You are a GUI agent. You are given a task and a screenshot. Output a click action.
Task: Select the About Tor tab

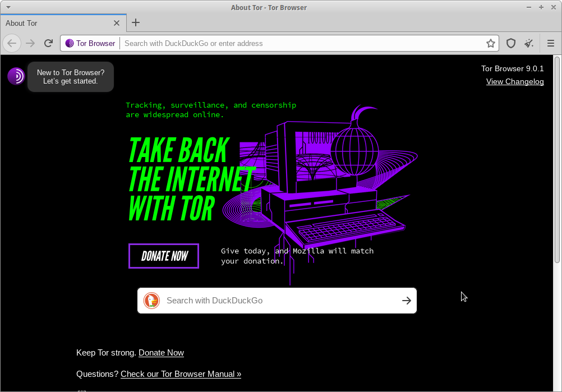tap(63, 24)
